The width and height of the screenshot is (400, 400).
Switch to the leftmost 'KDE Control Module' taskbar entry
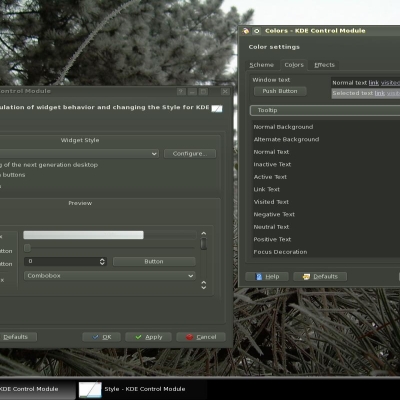37,389
